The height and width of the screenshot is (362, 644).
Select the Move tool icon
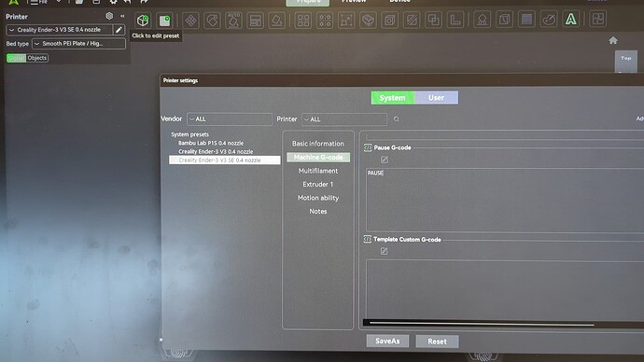pyautogui.click(x=191, y=21)
